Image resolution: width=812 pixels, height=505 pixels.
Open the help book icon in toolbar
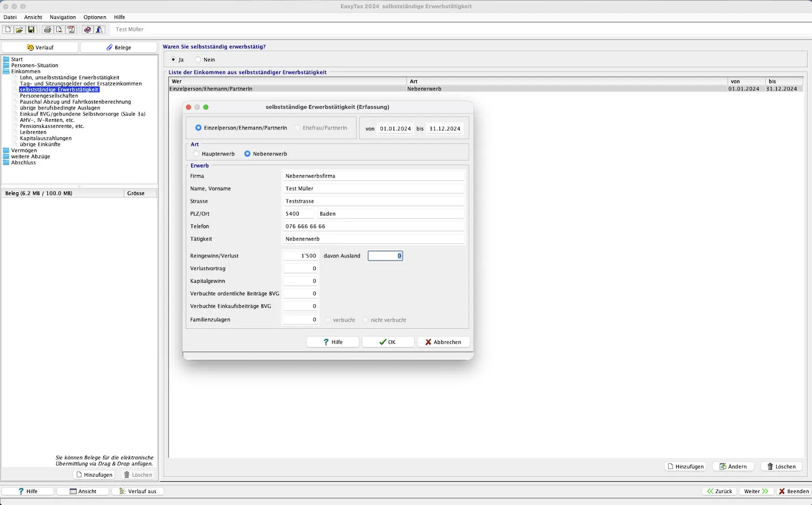click(x=87, y=29)
